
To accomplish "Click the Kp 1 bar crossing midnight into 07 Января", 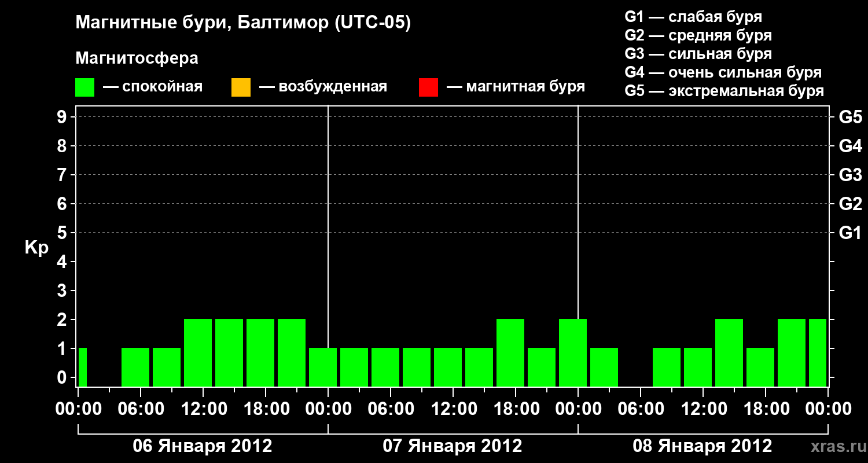I will 323,367.
